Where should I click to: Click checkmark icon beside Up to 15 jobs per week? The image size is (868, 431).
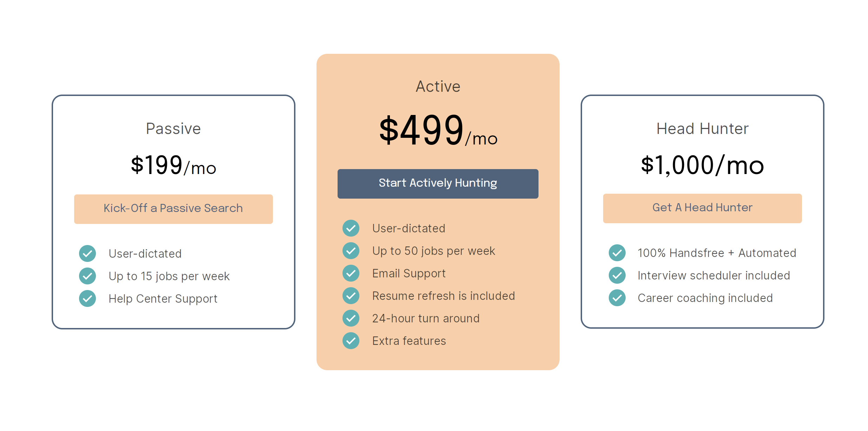point(87,276)
